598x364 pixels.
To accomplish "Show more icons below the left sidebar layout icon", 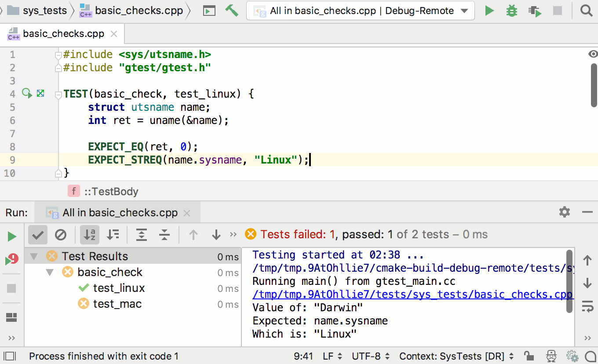I will pos(11,338).
